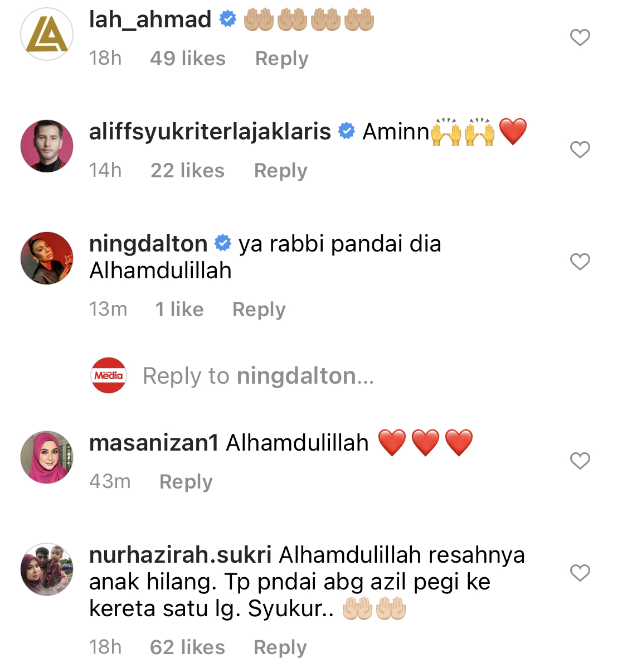Like aliffsyukriterlajaklaris's Aminn comment
627x672 pixels.
tap(580, 149)
